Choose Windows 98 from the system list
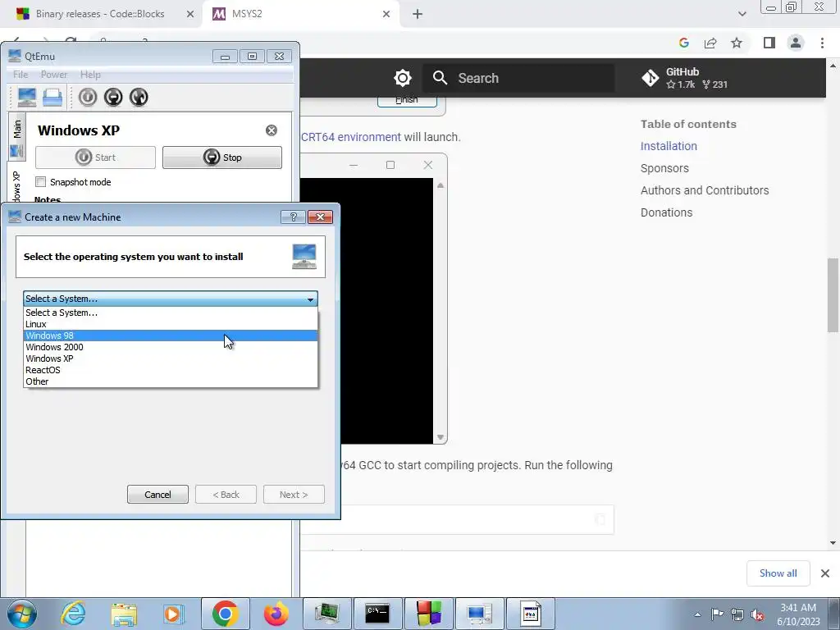The width and height of the screenshot is (840, 630). click(x=171, y=336)
